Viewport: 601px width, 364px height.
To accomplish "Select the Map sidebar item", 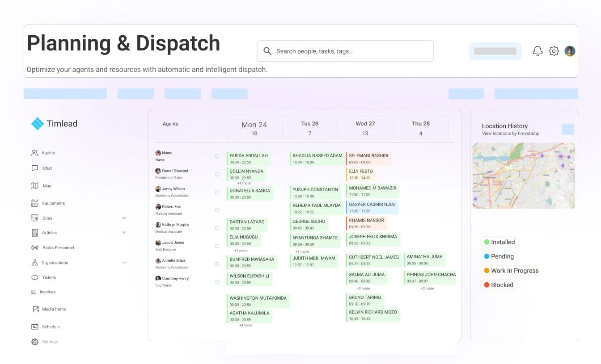I will (46, 185).
